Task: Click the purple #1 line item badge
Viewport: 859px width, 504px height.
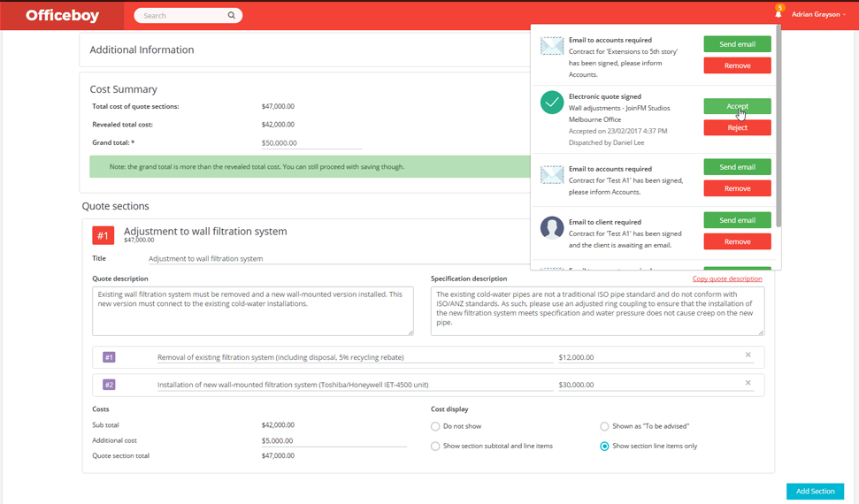Action: [x=109, y=357]
